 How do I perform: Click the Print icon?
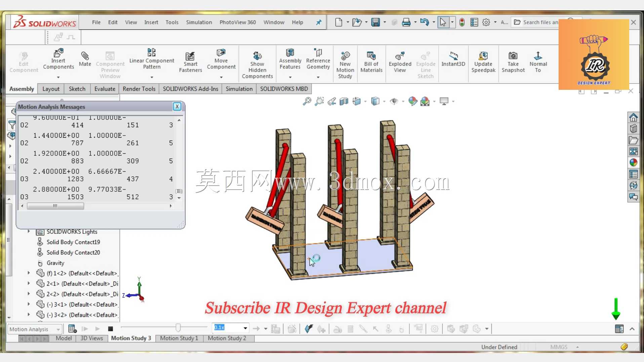[x=406, y=22]
